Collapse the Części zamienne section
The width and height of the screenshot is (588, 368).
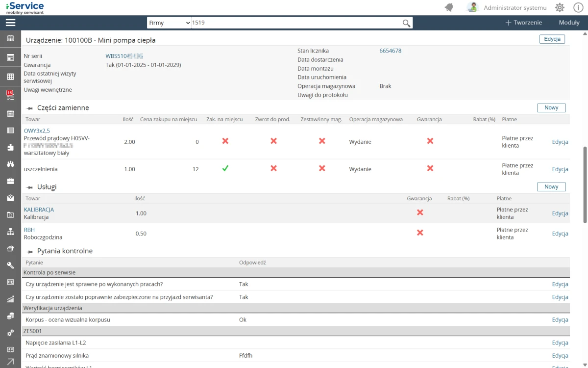click(29, 108)
